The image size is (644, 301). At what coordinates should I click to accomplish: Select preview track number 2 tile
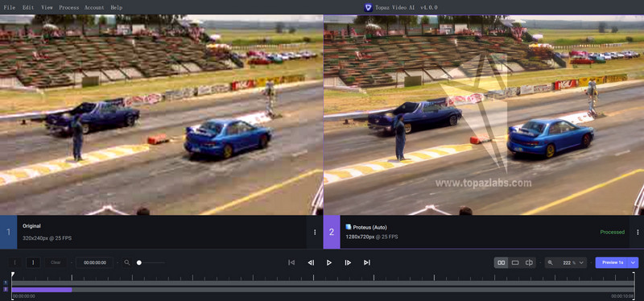click(x=332, y=232)
